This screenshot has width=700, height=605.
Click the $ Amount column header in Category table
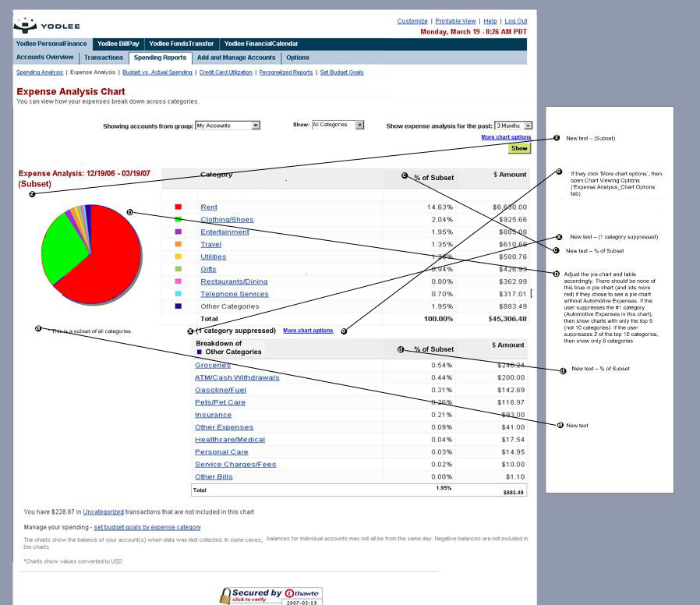click(510, 175)
